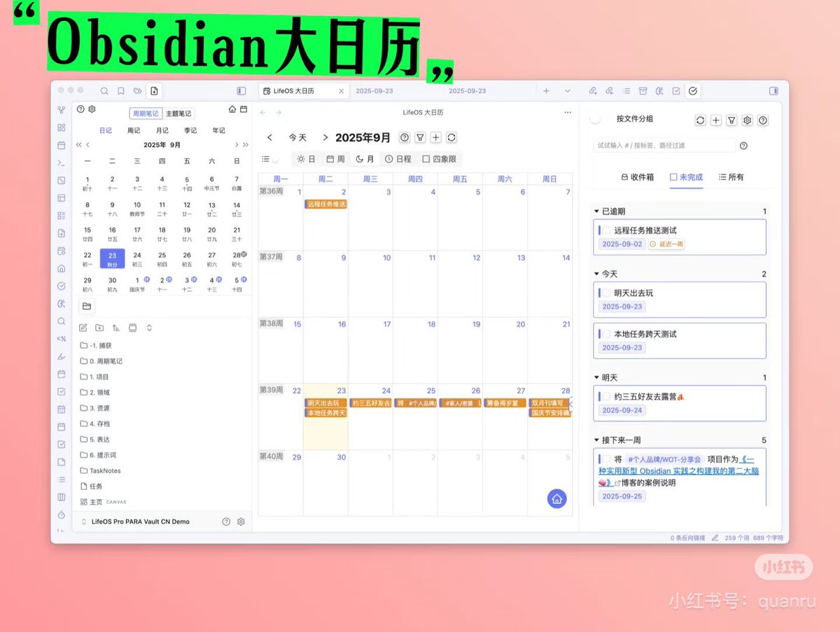Click the filter icon beside 2025年9月
The width and height of the screenshot is (840, 632).
[x=420, y=138]
